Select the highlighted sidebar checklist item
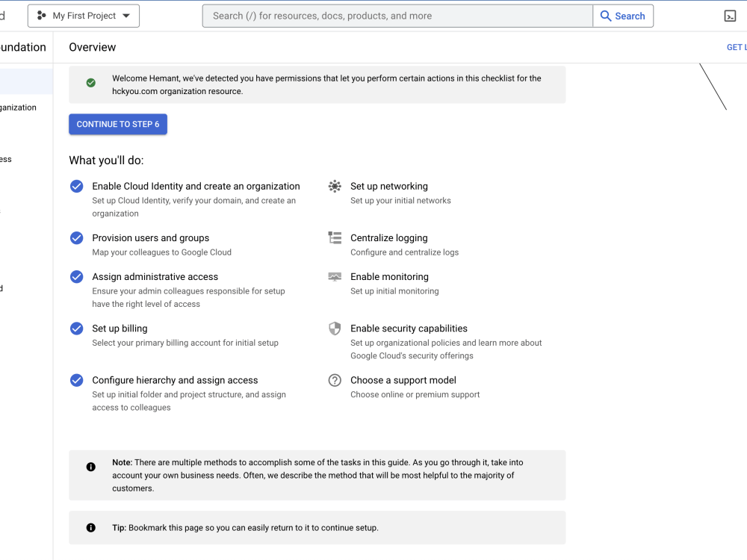Image resolution: width=747 pixels, height=560 pixels. [26, 81]
